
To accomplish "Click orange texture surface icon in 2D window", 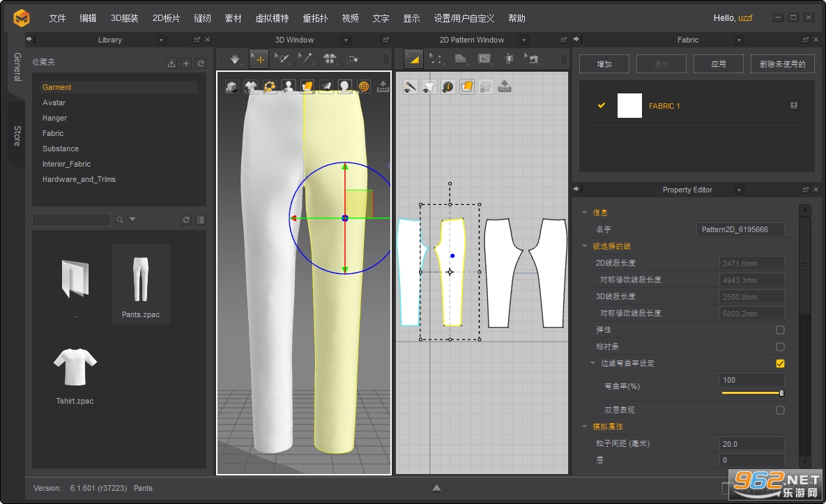I will (467, 86).
